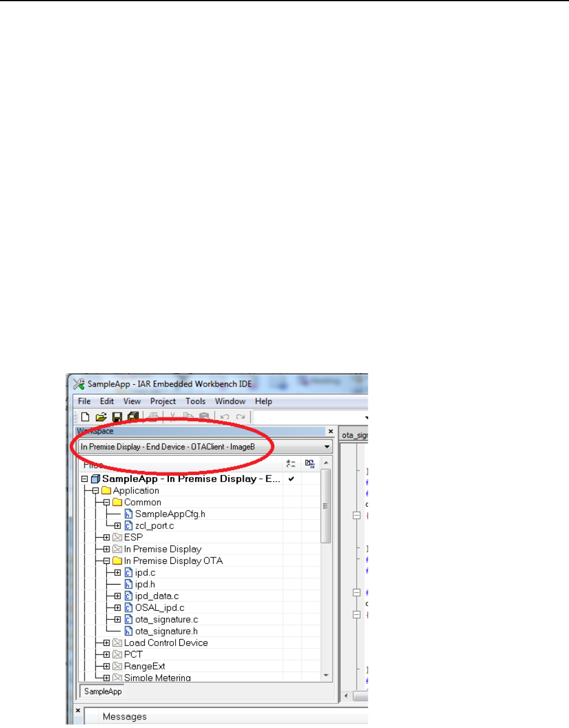Click the excluded PCT folder icon
Screen dimensions: 569x728
[117, 654]
